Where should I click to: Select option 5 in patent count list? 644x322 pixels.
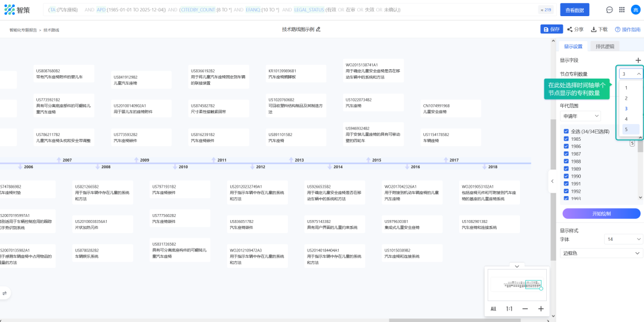tap(629, 129)
